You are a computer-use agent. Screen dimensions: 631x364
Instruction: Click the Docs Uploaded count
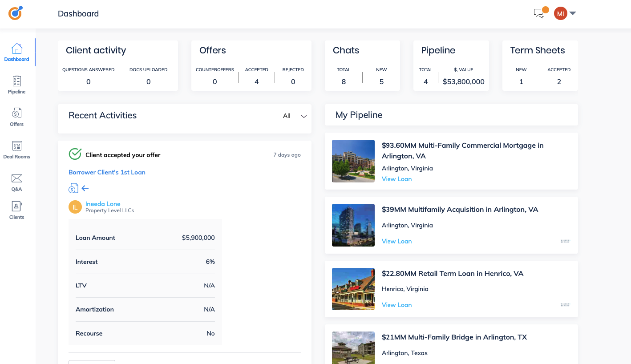(149, 82)
